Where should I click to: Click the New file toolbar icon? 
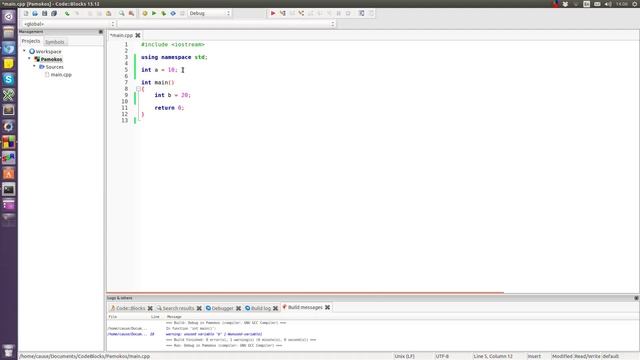(x=26, y=13)
